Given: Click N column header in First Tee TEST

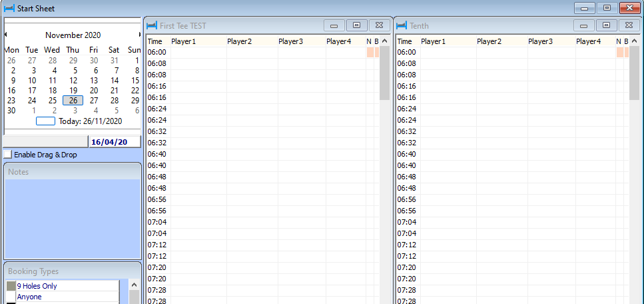Looking at the screenshot, I should coord(370,41).
